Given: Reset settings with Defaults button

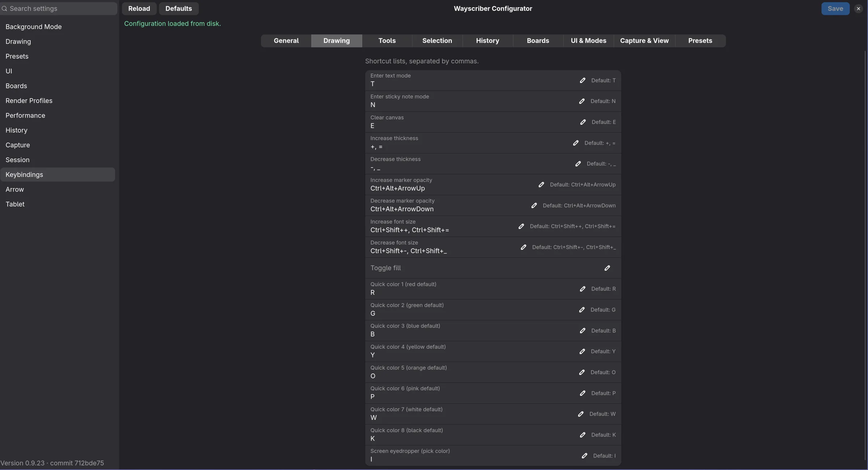Looking at the screenshot, I should pyautogui.click(x=178, y=8).
